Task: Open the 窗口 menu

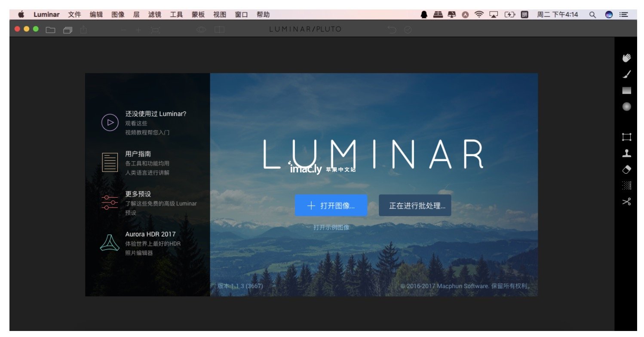Action: [x=241, y=14]
